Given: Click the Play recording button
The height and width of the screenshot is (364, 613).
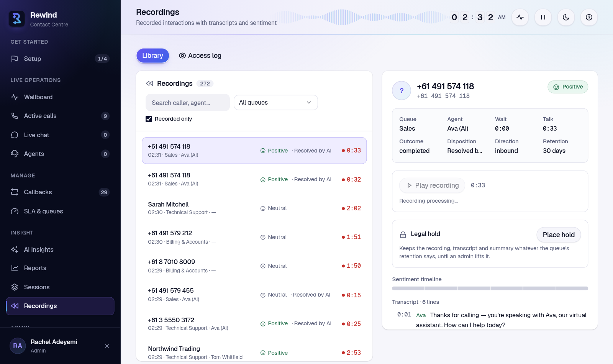Looking at the screenshot, I should 432,185.
